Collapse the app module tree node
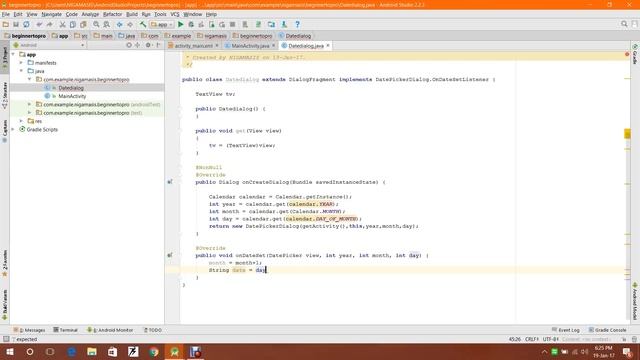Image resolution: width=640 pixels, height=360 pixels. tap(13, 54)
